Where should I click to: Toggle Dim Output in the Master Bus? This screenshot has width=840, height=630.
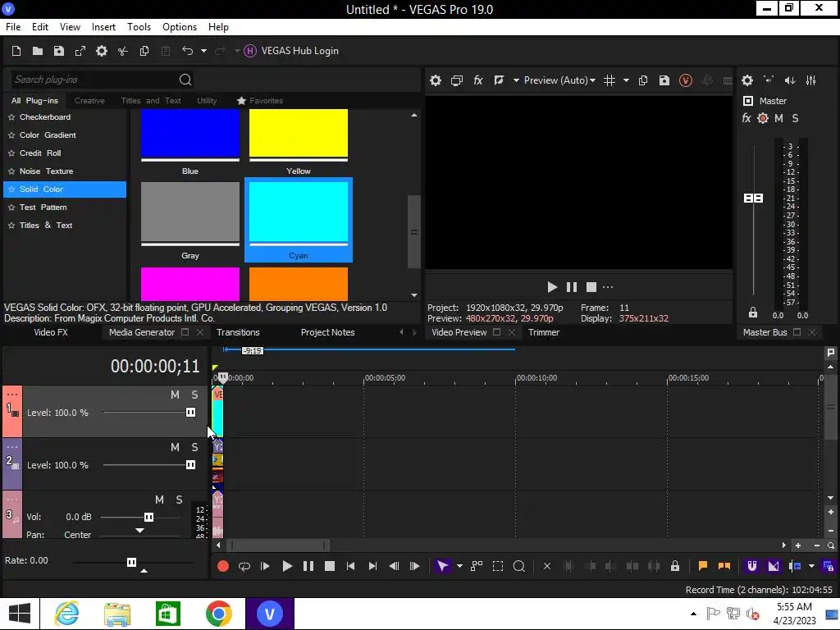[x=790, y=80]
